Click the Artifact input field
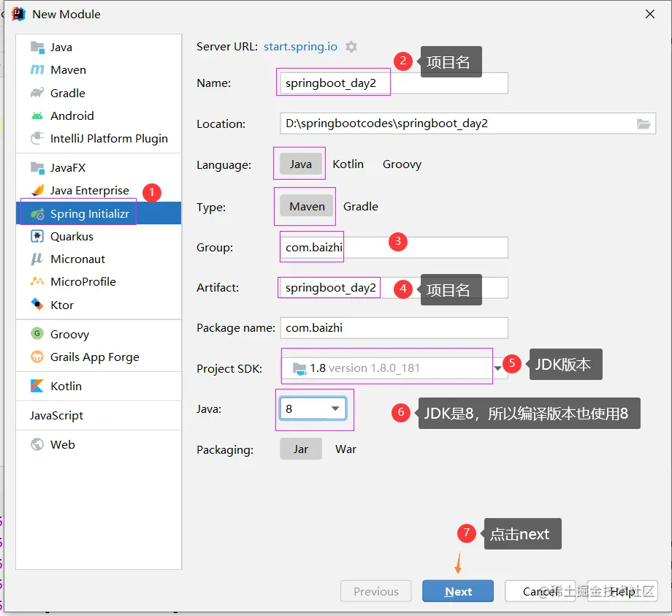The image size is (672, 616). pyautogui.click(x=394, y=288)
